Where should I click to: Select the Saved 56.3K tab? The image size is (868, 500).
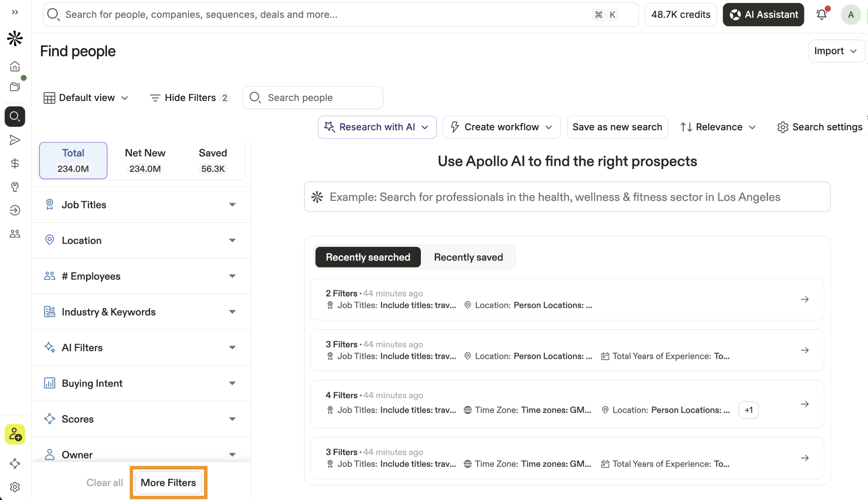click(x=213, y=160)
